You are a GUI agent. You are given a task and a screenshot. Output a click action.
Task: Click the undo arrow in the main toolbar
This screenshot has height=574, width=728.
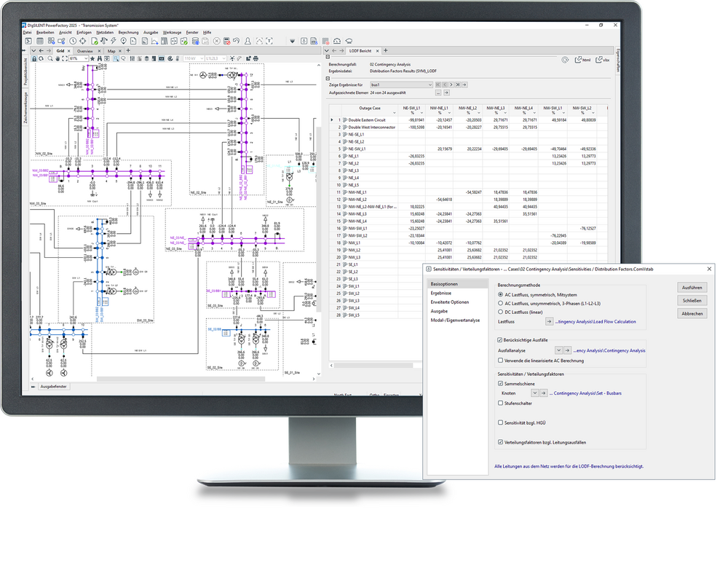(x=236, y=41)
